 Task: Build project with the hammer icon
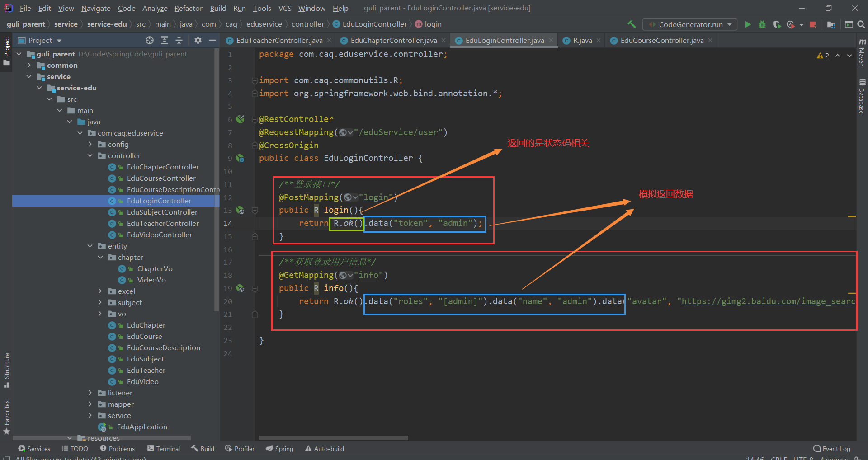[632, 24]
